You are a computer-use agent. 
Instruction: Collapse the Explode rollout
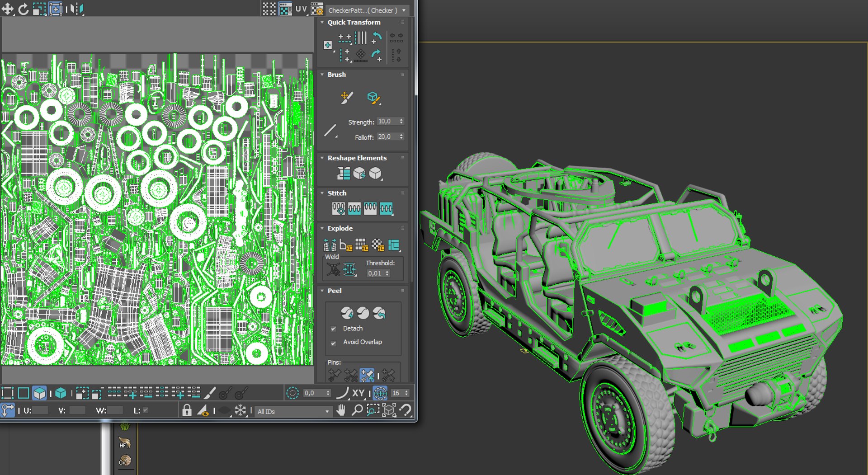point(322,228)
